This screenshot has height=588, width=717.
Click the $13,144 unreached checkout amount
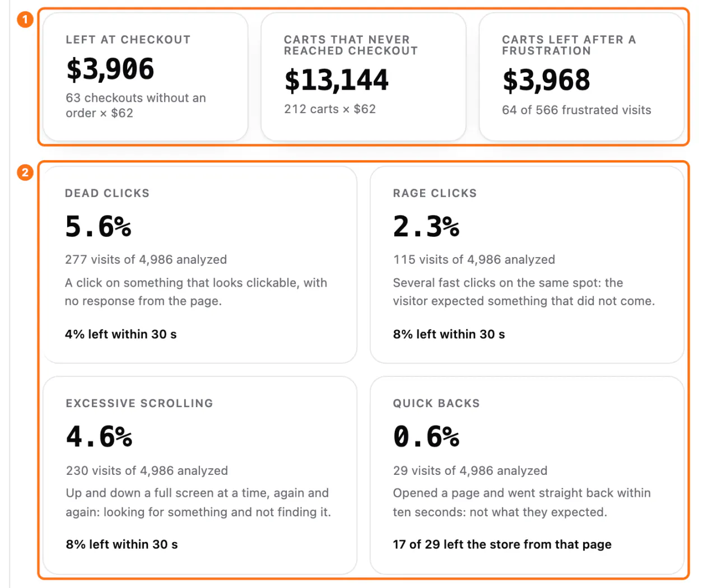(x=336, y=80)
